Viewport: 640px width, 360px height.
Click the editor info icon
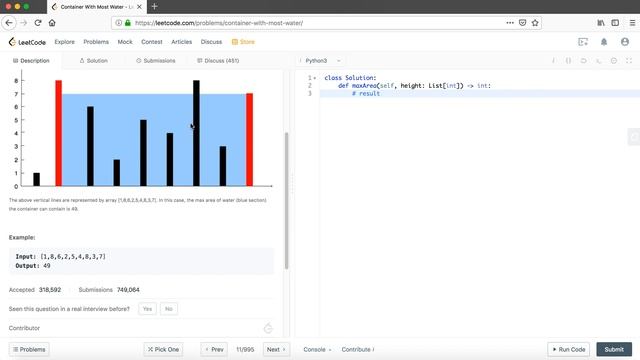click(x=553, y=61)
